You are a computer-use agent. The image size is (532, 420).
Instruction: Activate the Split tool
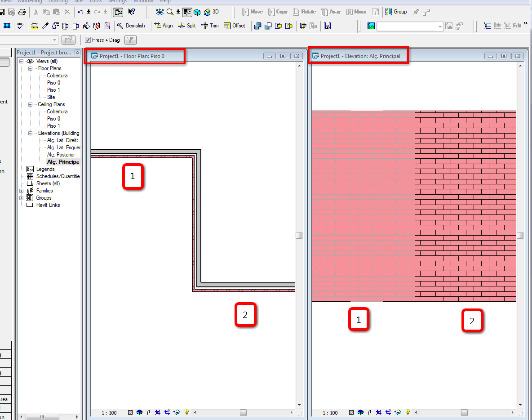coord(187,26)
